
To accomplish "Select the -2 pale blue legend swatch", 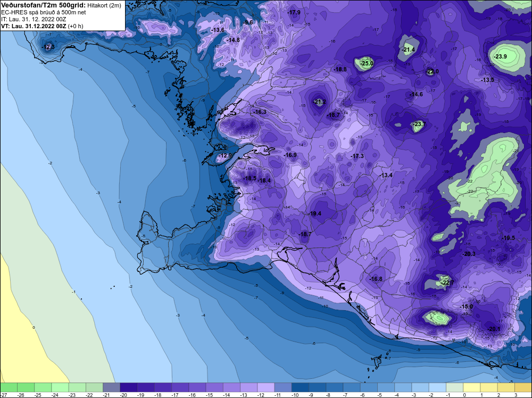I will click(438, 387).
